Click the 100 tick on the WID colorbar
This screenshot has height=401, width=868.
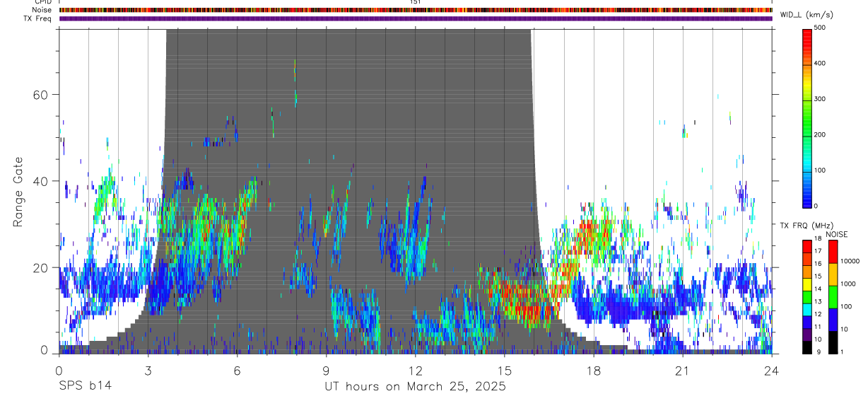(x=820, y=171)
